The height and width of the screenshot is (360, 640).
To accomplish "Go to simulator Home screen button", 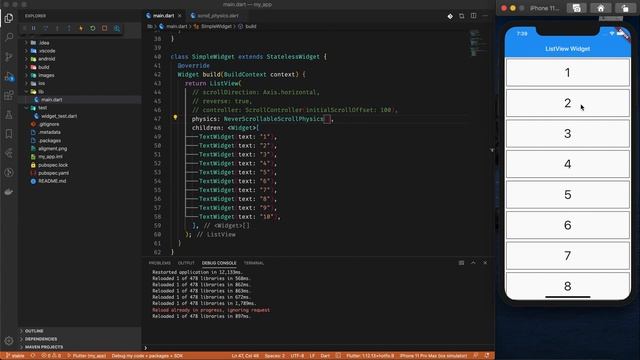I will [x=601, y=8].
